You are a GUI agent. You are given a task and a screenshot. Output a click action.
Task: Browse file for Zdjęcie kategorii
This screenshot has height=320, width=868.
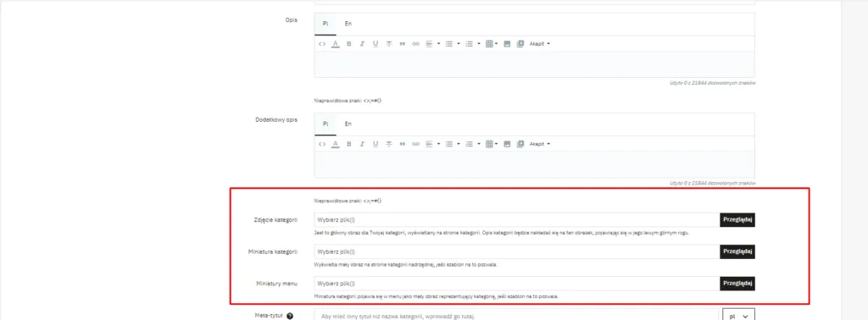point(737,219)
